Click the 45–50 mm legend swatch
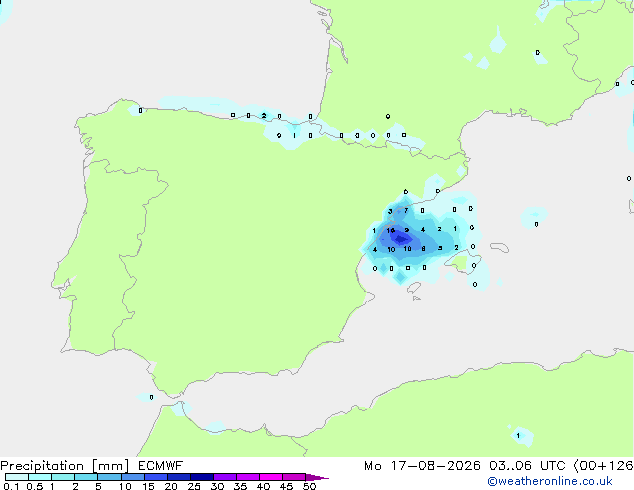The image size is (634, 490). [294, 477]
